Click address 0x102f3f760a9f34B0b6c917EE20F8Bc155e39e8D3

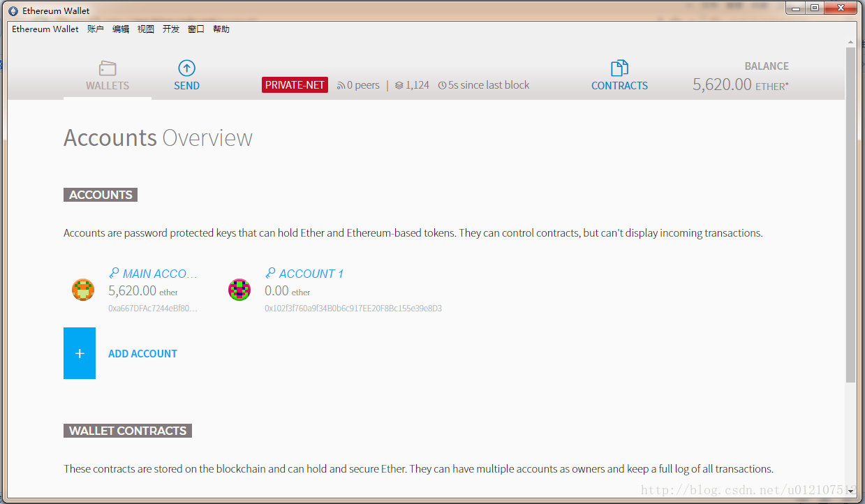pyautogui.click(x=353, y=308)
